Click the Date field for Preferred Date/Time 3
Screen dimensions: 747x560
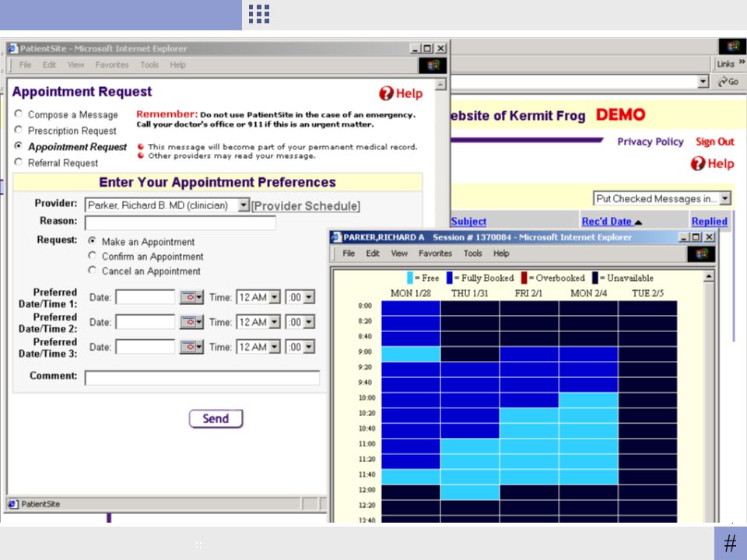pos(146,347)
